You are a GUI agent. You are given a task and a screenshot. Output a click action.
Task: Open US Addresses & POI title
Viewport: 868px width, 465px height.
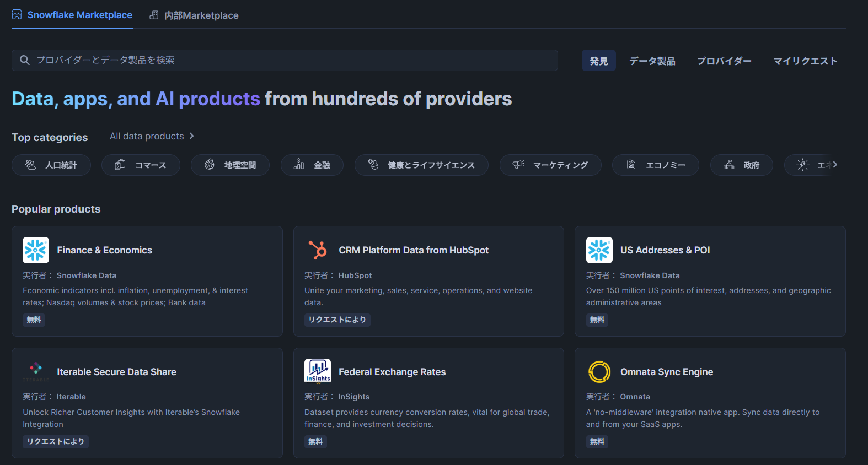point(665,250)
